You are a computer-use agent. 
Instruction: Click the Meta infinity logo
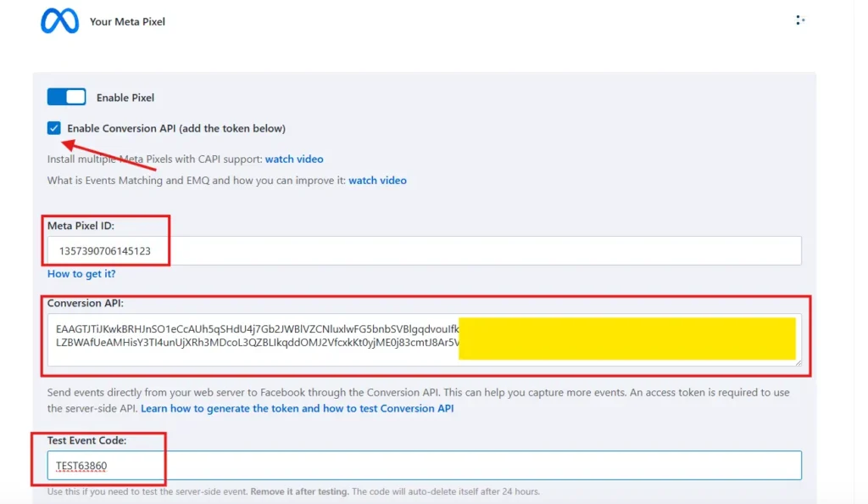(x=60, y=21)
